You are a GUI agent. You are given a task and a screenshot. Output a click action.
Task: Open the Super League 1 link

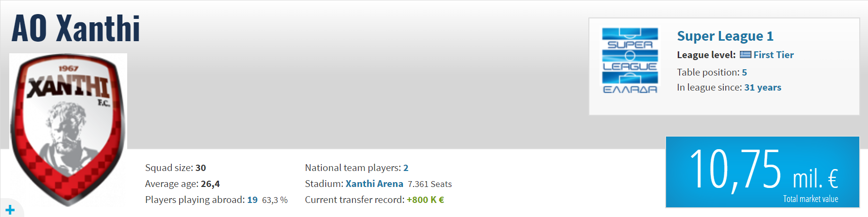[725, 36]
